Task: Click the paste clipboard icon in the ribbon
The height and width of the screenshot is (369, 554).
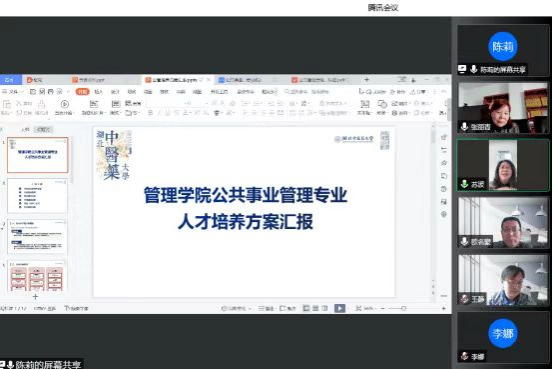Action: pos(6,104)
